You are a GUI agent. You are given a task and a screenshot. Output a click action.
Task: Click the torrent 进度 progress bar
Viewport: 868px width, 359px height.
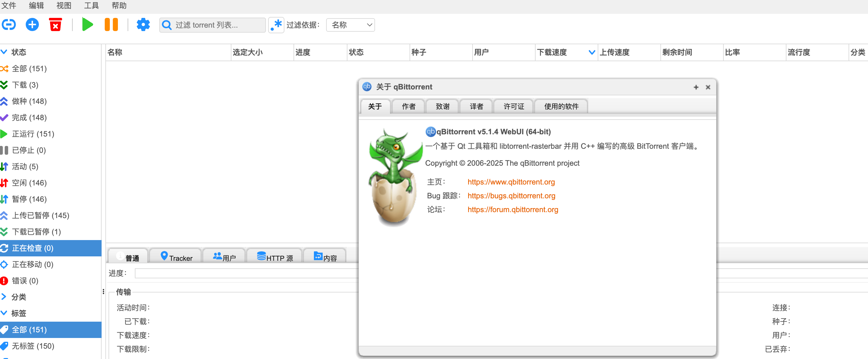pyautogui.click(x=246, y=273)
